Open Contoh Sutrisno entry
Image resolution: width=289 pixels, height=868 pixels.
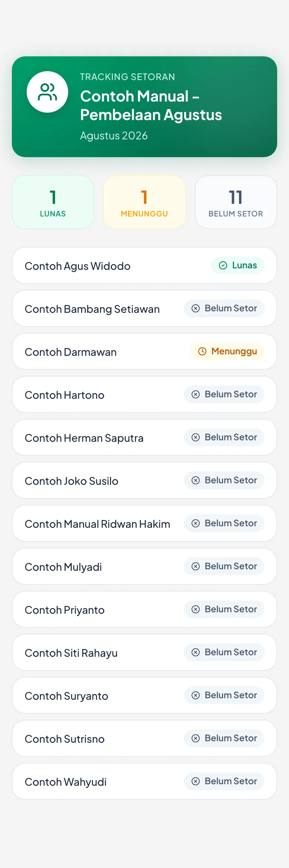[144, 738]
